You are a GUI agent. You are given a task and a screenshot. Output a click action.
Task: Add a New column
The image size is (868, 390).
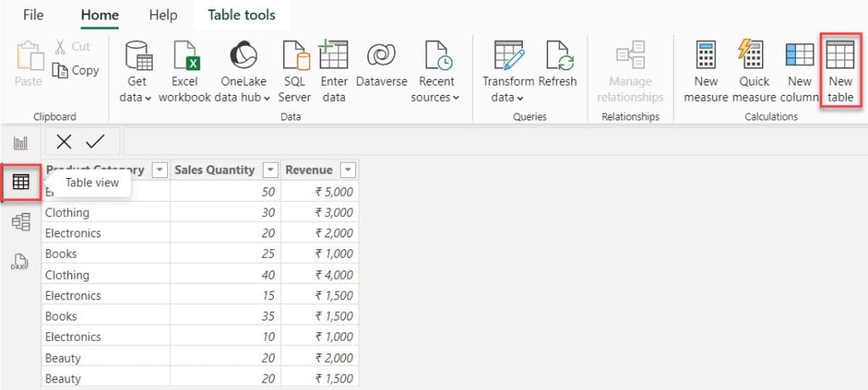pyautogui.click(x=799, y=72)
